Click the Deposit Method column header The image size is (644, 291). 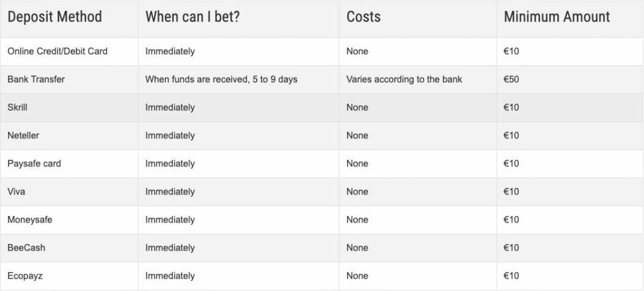(54, 17)
